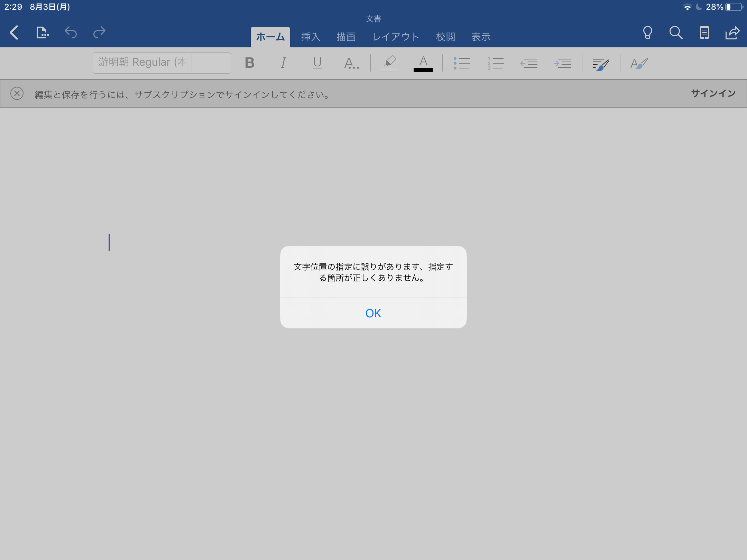Redo the last action

[x=99, y=32]
